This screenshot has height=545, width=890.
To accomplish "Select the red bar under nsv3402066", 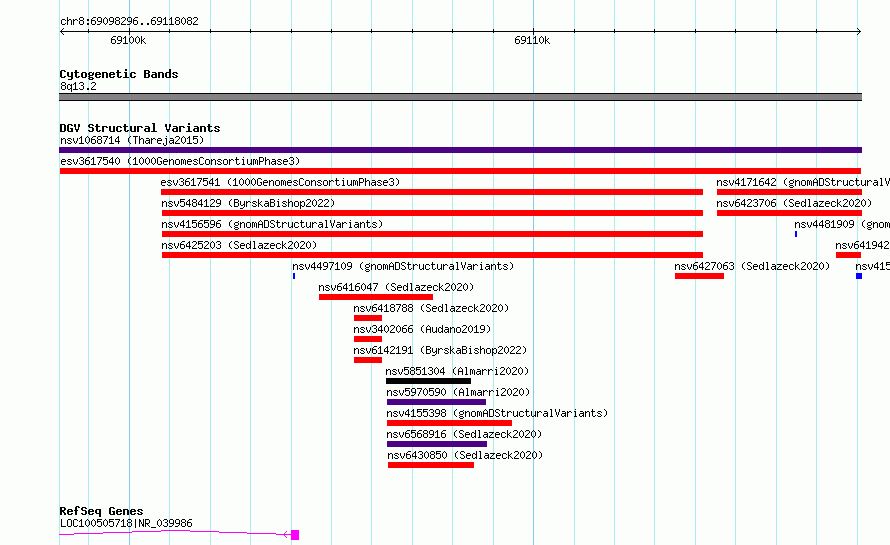I will (368, 339).
